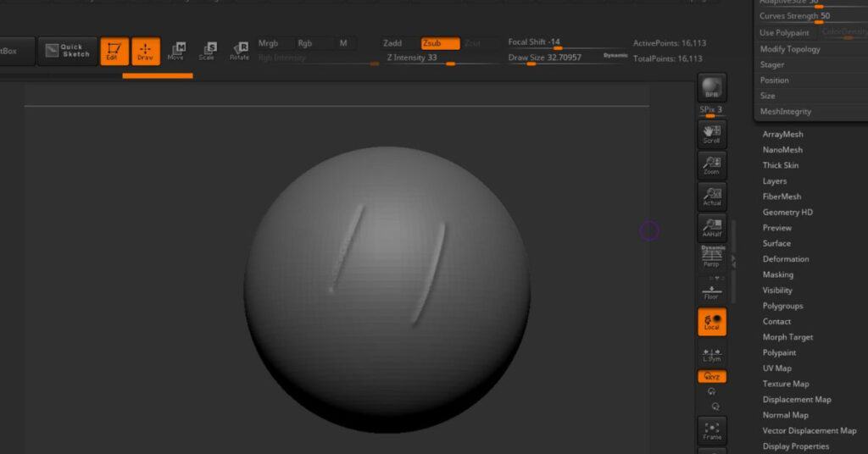Activate Edit mode button
Image resolution: width=868 pixels, height=454 pixels.
coord(114,52)
